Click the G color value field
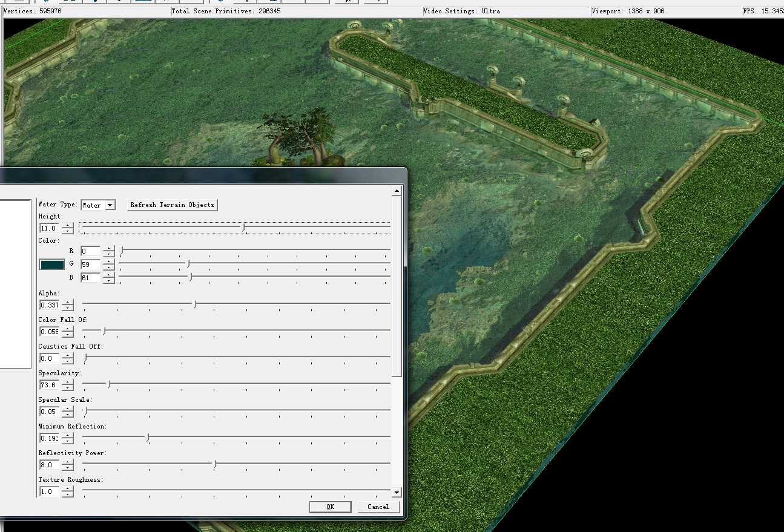Screen dimensions: 784x532 90,264
